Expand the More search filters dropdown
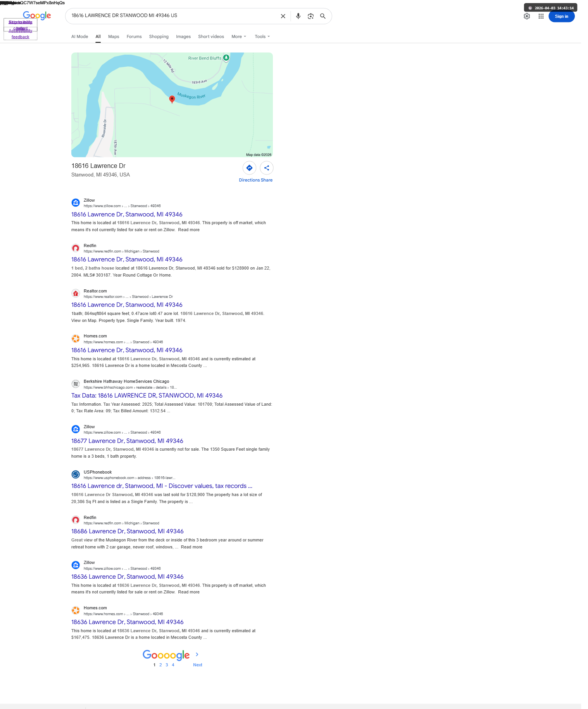588x709 pixels. coord(239,36)
